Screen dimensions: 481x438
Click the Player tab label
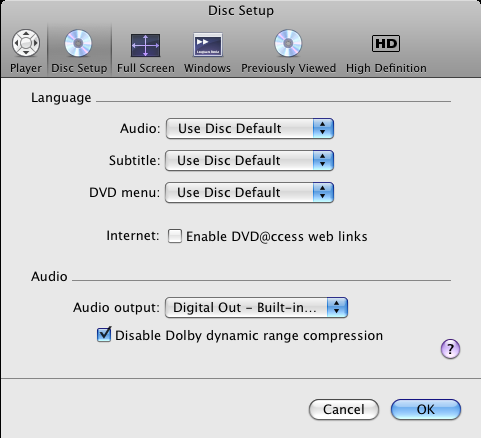(x=26, y=68)
